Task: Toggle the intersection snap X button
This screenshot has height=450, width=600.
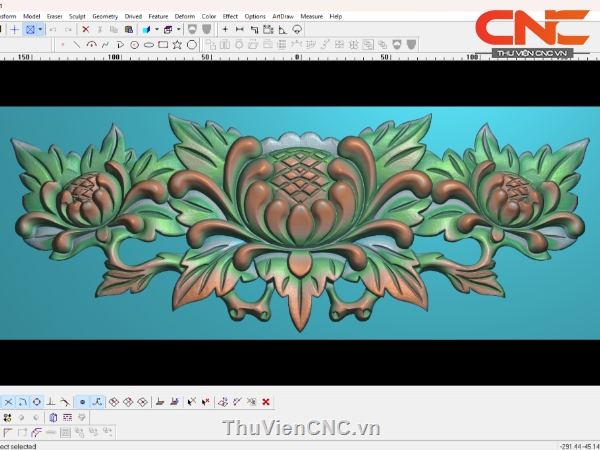Action: point(9,402)
